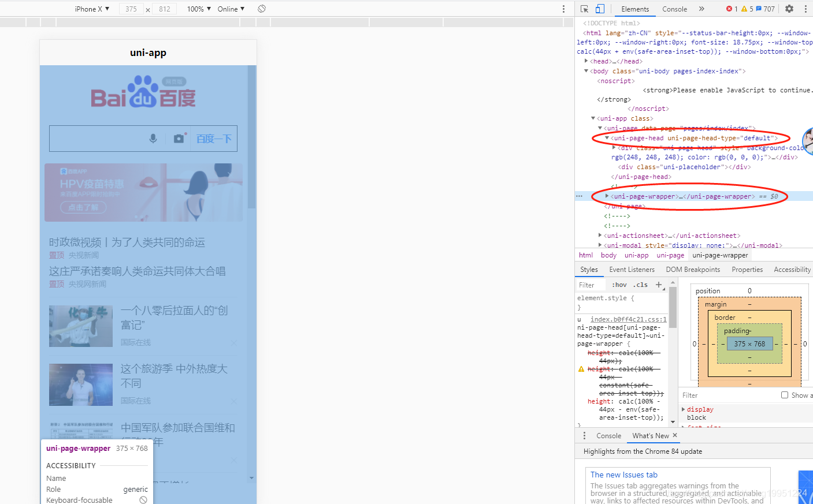Open article '一个八零后拉面人的创富记'
The height and width of the screenshot is (504, 813).
[x=175, y=318]
